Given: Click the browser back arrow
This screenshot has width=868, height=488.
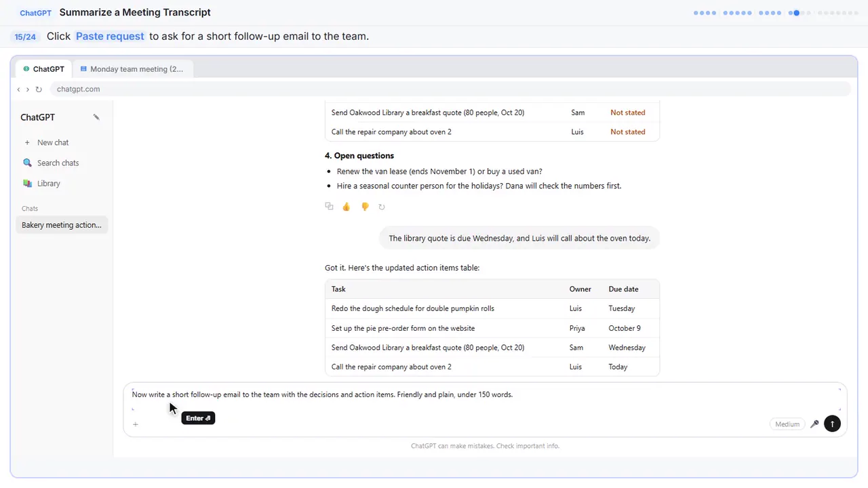Looking at the screenshot, I should click(18, 89).
